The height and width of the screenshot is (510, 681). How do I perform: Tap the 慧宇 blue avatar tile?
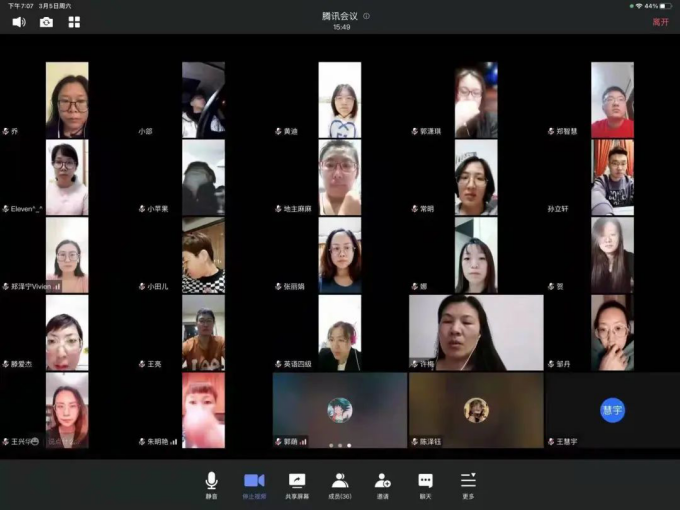(x=612, y=410)
